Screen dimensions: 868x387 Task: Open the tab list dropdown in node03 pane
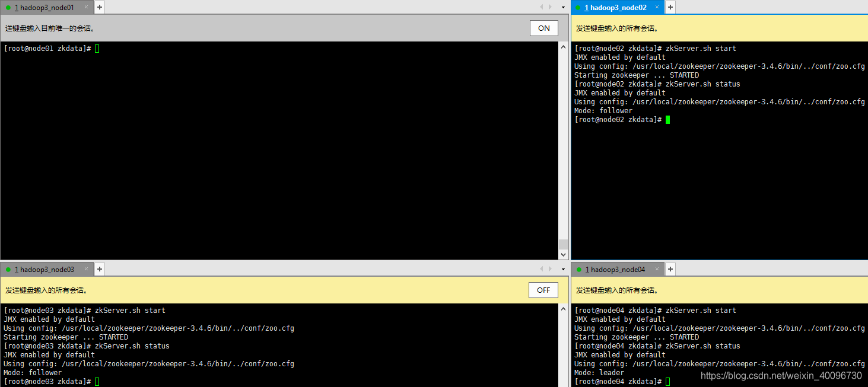tap(563, 269)
